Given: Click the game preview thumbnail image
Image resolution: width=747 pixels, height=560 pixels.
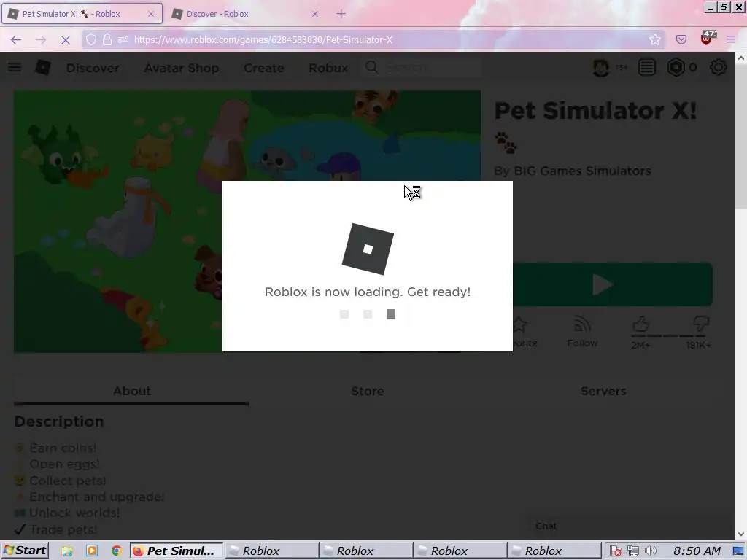Looking at the screenshot, I should [x=247, y=222].
